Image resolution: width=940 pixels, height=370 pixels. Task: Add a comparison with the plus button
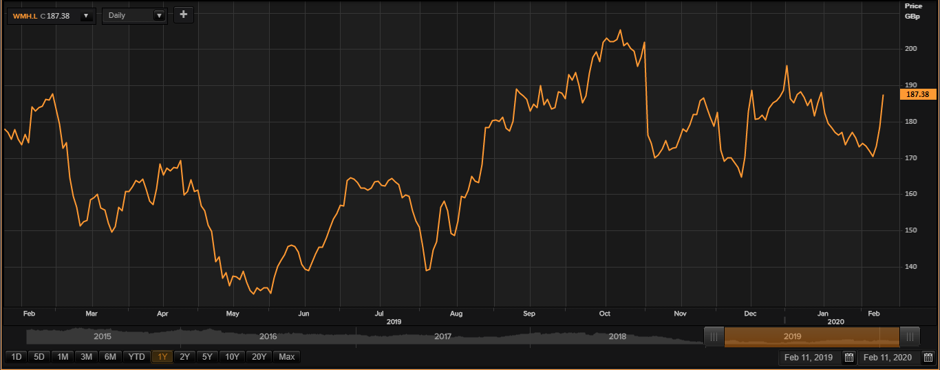click(x=183, y=15)
